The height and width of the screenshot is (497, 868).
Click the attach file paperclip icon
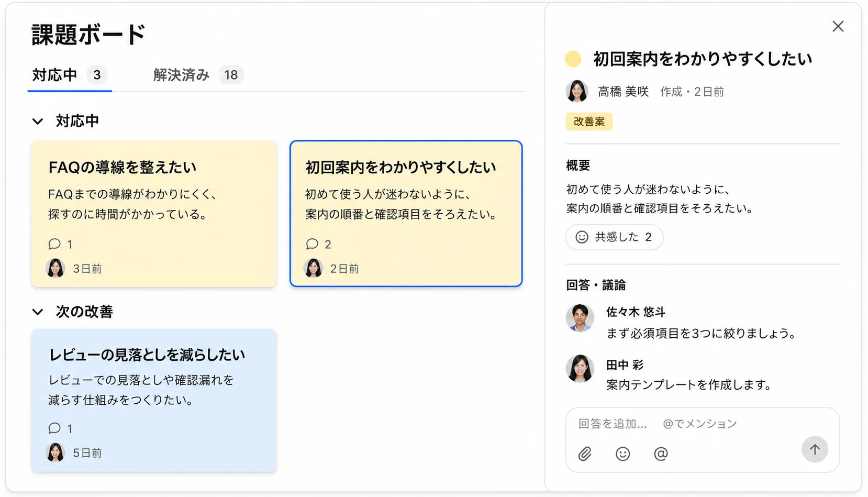tap(585, 454)
